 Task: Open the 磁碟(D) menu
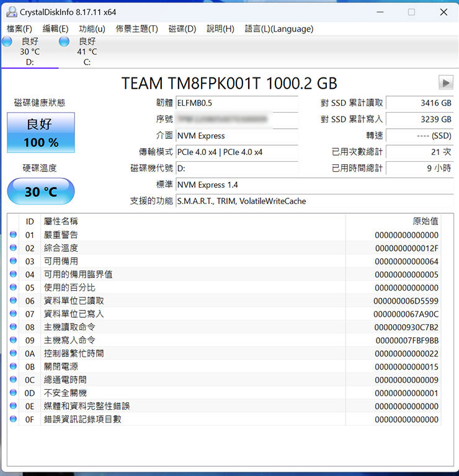pyautogui.click(x=182, y=29)
